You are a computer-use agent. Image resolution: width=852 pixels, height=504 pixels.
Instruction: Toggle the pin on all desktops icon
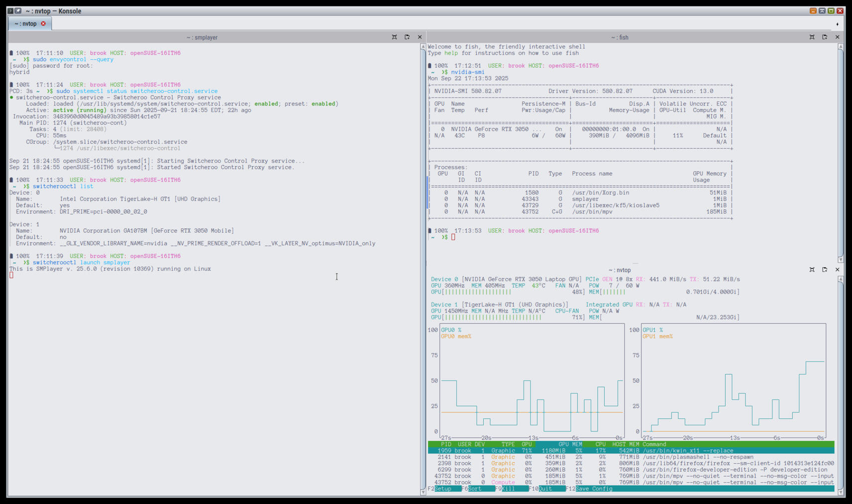point(18,10)
